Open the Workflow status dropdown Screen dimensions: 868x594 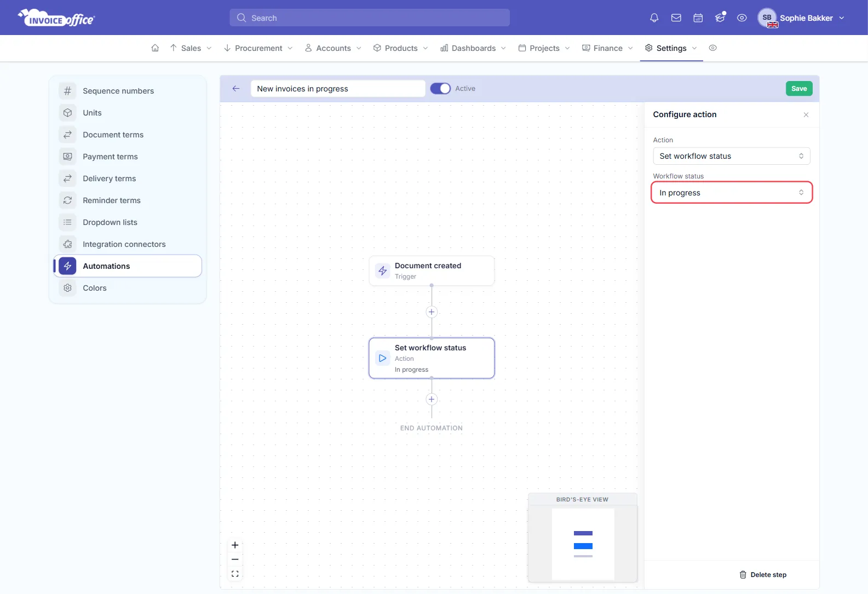[732, 193]
